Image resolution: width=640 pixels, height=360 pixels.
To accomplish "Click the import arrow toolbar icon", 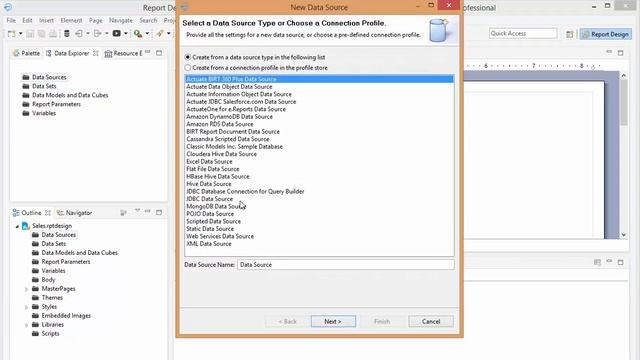I will [x=78, y=34].
